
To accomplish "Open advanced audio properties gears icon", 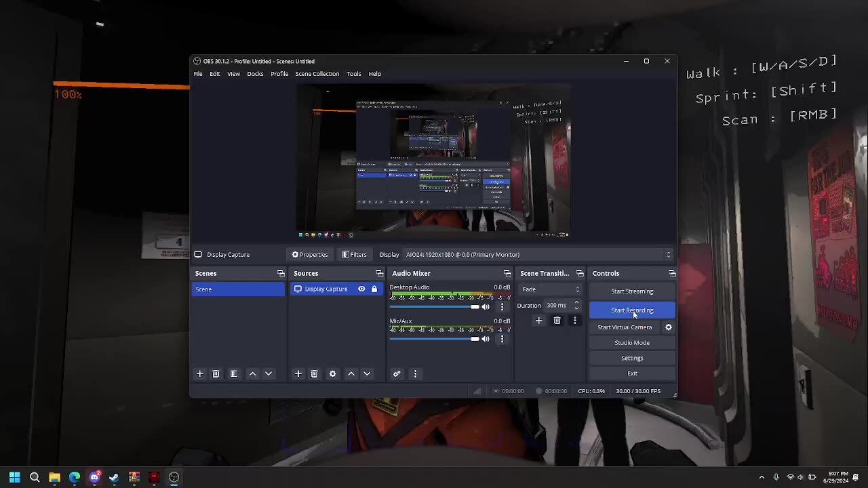I will (397, 373).
